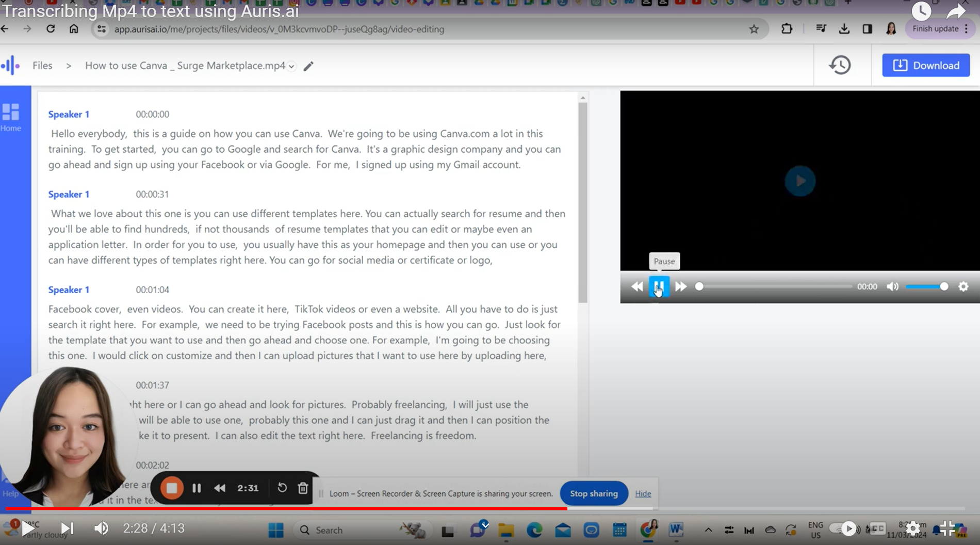Restart the Loom recording
The image size is (980, 545).
pos(282,488)
